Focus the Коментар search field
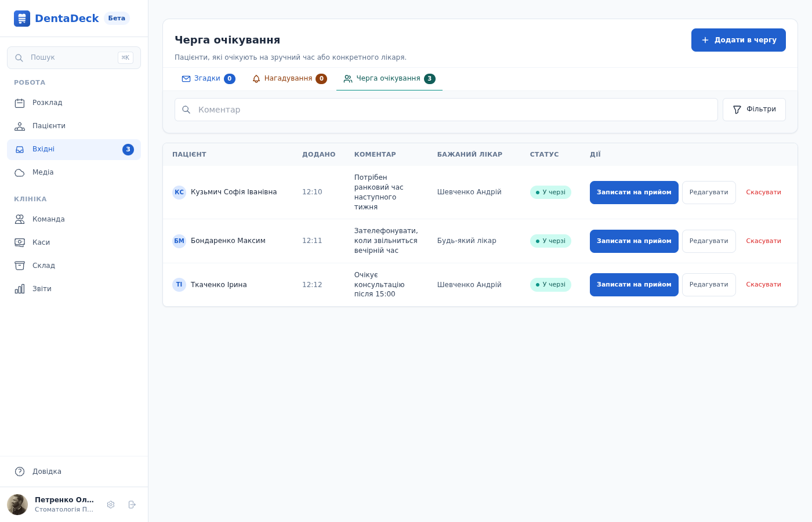812x522 pixels. (446, 110)
